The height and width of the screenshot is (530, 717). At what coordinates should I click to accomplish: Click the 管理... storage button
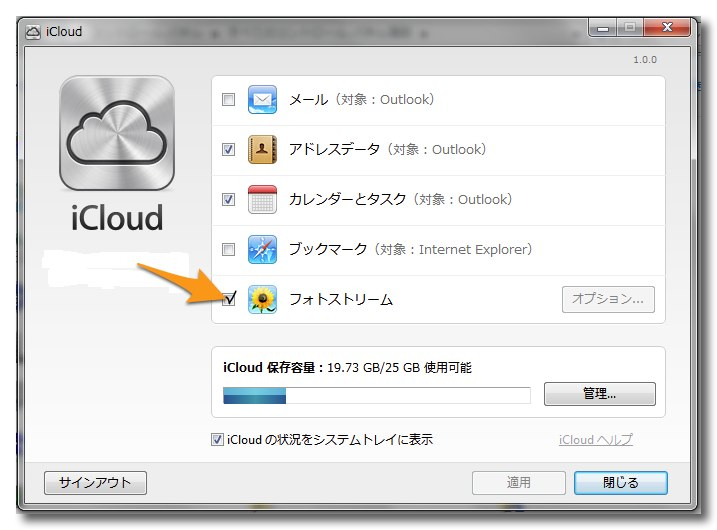(x=599, y=394)
